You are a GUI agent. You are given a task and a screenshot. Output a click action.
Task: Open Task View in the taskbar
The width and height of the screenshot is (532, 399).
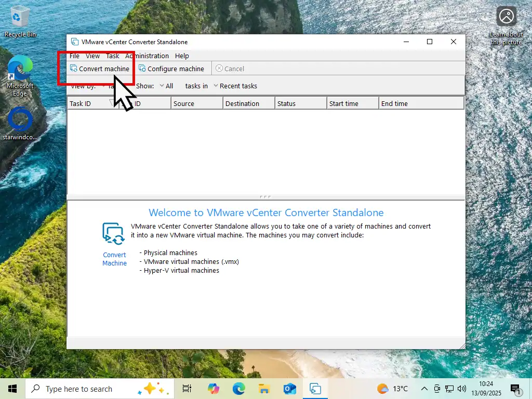[187, 389]
